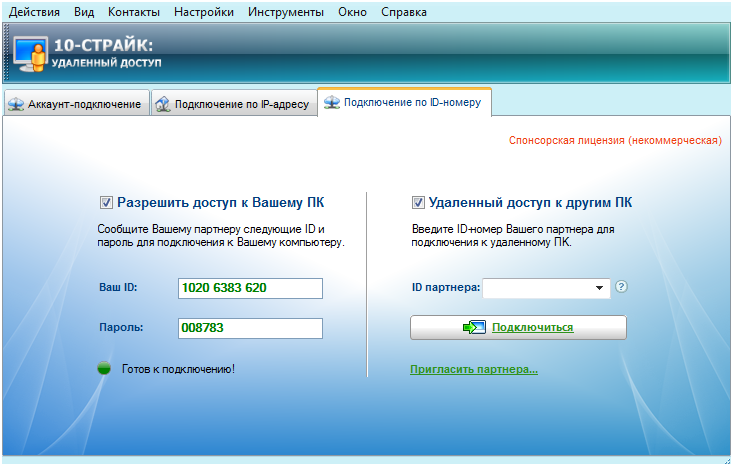
Task: Click the Пароль field
Action: 250,328
